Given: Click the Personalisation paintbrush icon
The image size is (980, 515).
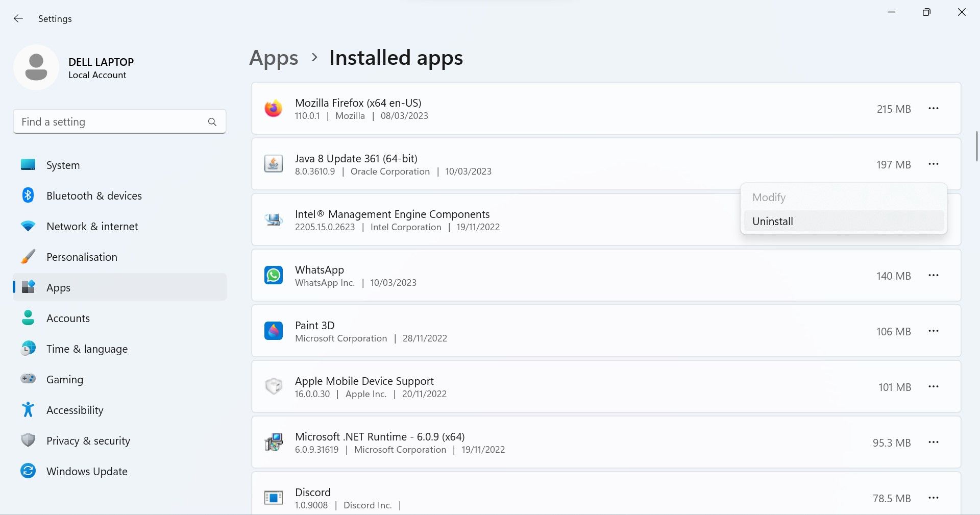Looking at the screenshot, I should click(x=28, y=256).
